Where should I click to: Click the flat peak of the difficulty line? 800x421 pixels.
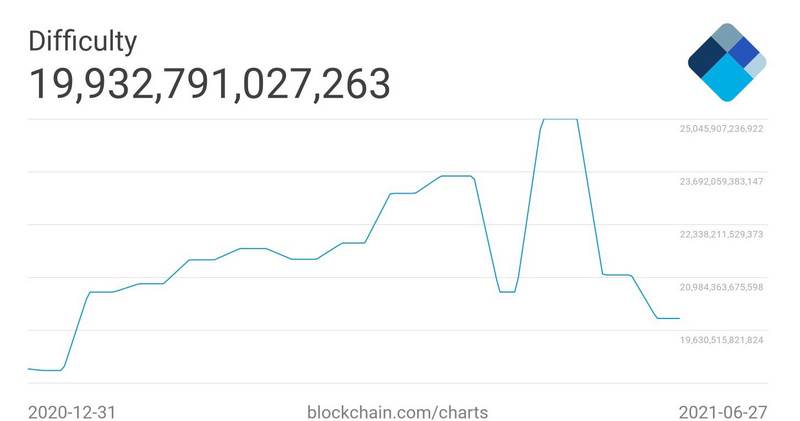[x=560, y=119]
